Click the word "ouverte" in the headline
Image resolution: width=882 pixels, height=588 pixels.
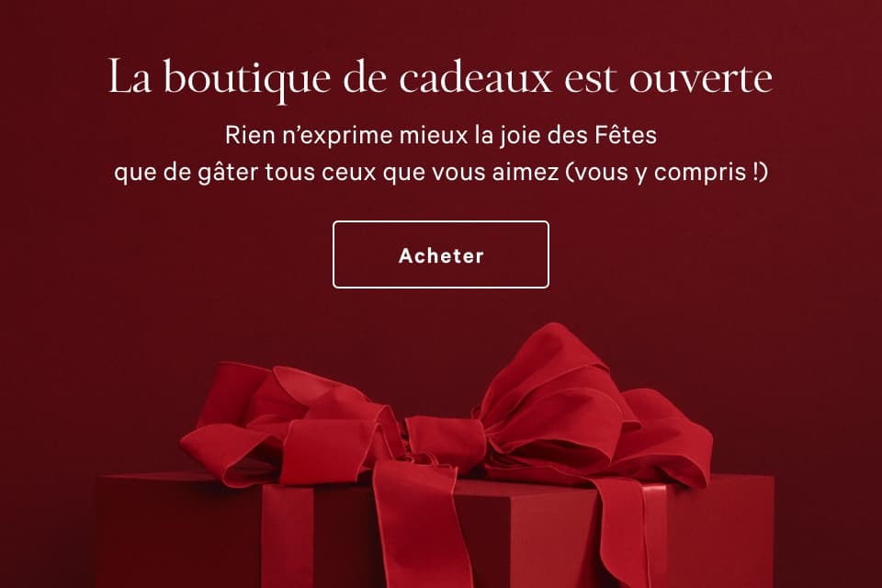[700, 79]
